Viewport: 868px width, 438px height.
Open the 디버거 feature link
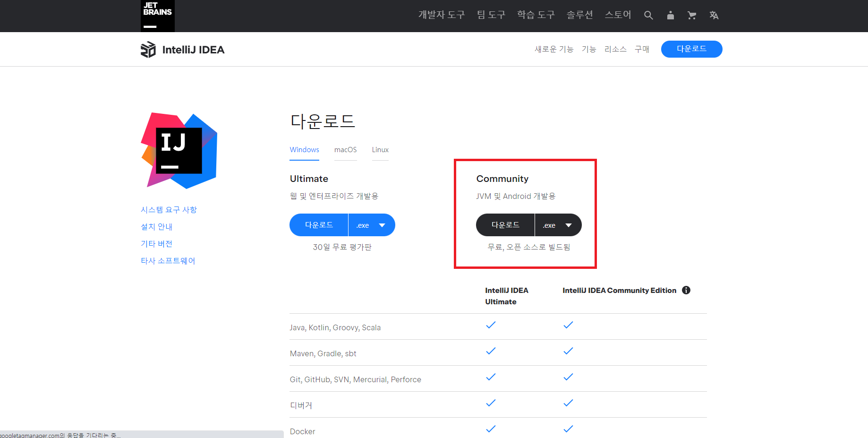301,405
